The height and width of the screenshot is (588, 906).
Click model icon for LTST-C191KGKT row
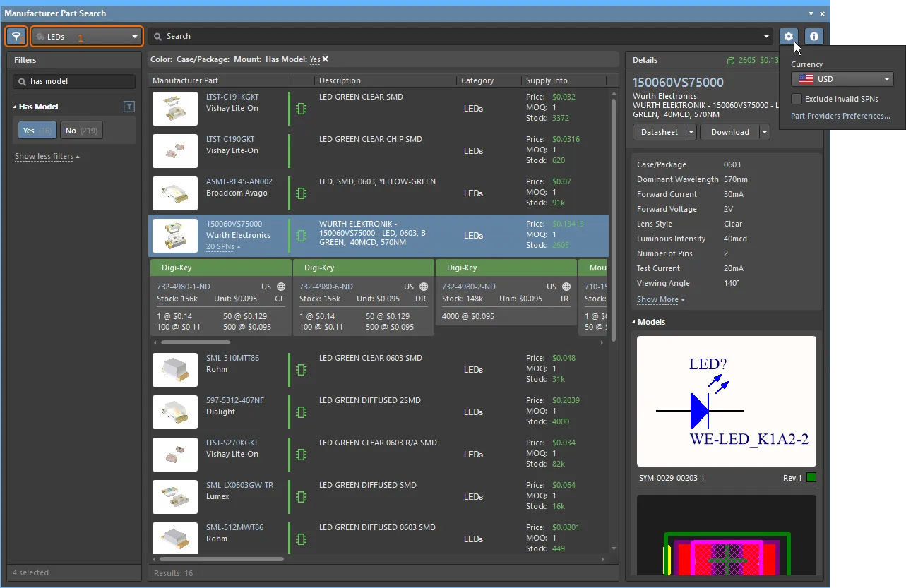tap(301, 109)
